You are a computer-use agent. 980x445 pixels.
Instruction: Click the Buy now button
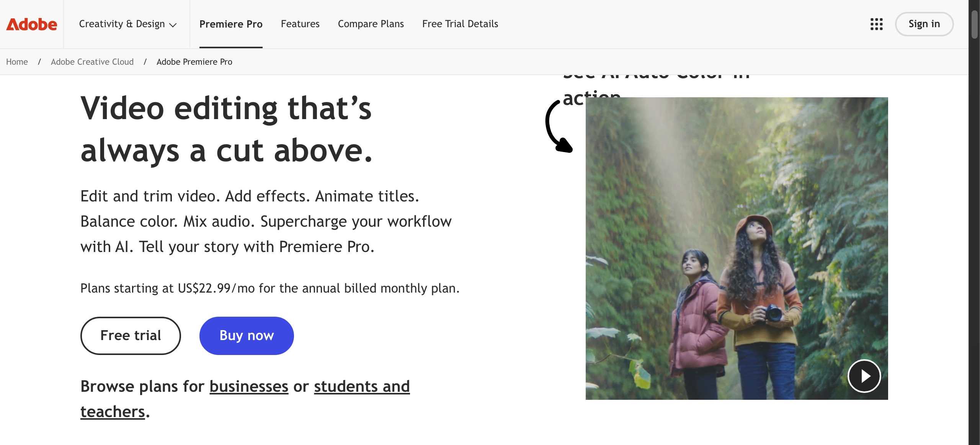click(x=247, y=335)
